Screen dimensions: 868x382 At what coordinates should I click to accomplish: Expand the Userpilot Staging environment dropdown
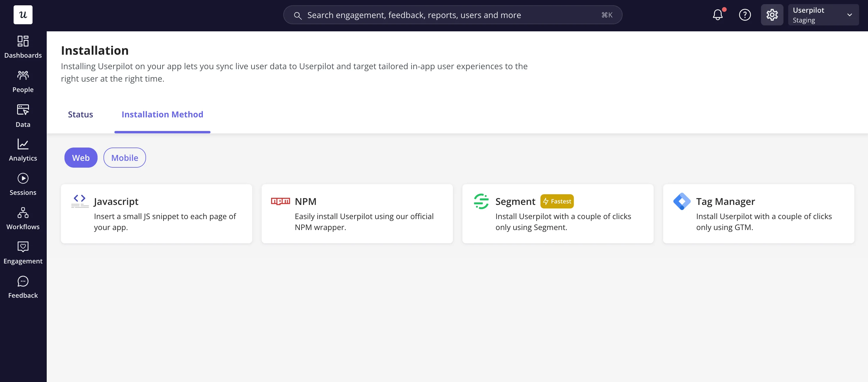[823, 15]
